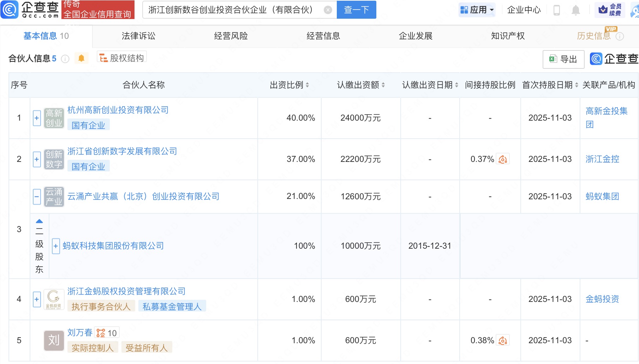Clear the search box with the X icon
639x364 pixels.
pos(328,10)
